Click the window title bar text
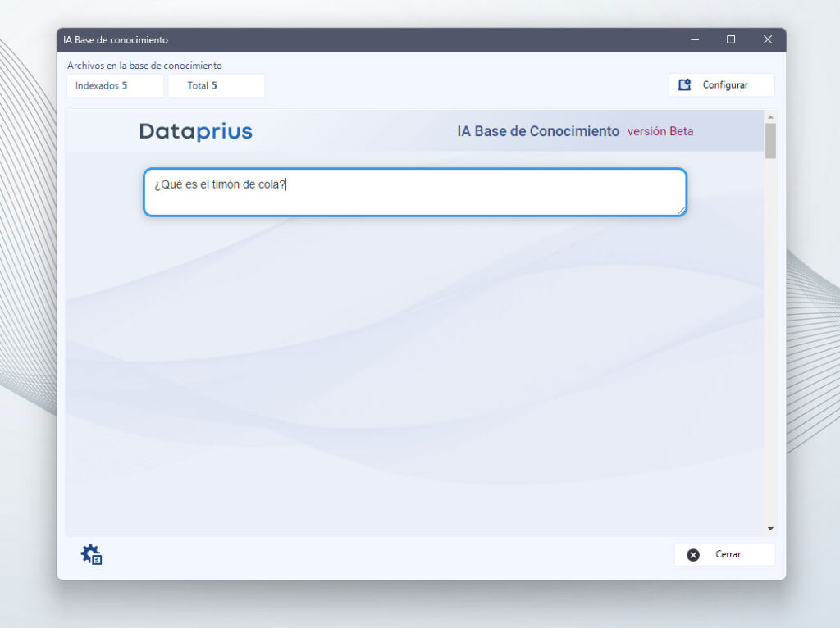This screenshot has height=628, width=840. point(116,40)
